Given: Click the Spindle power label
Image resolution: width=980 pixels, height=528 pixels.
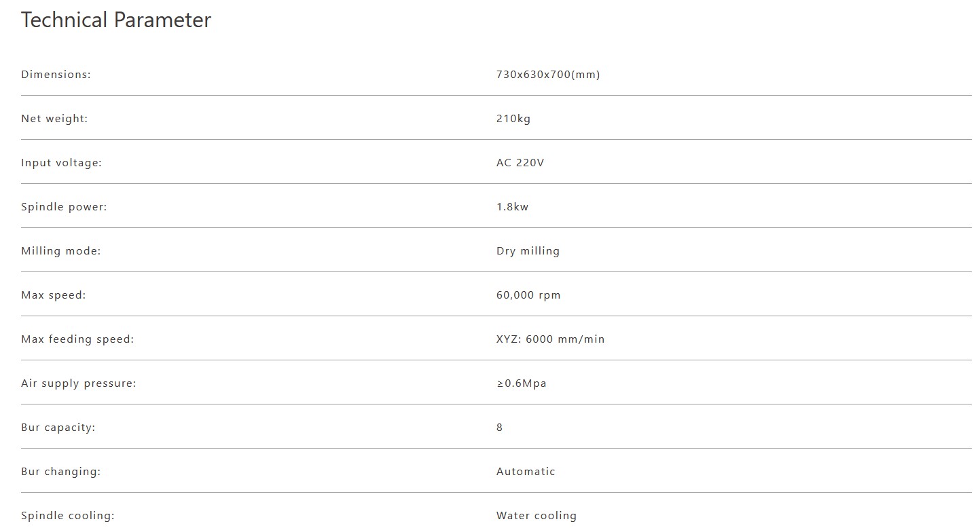Looking at the screenshot, I should pos(64,207).
